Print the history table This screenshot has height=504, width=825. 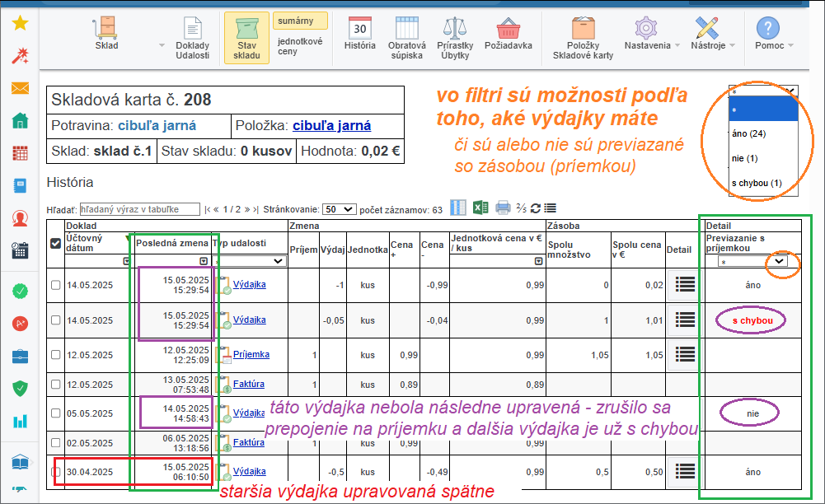[x=503, y=208]
